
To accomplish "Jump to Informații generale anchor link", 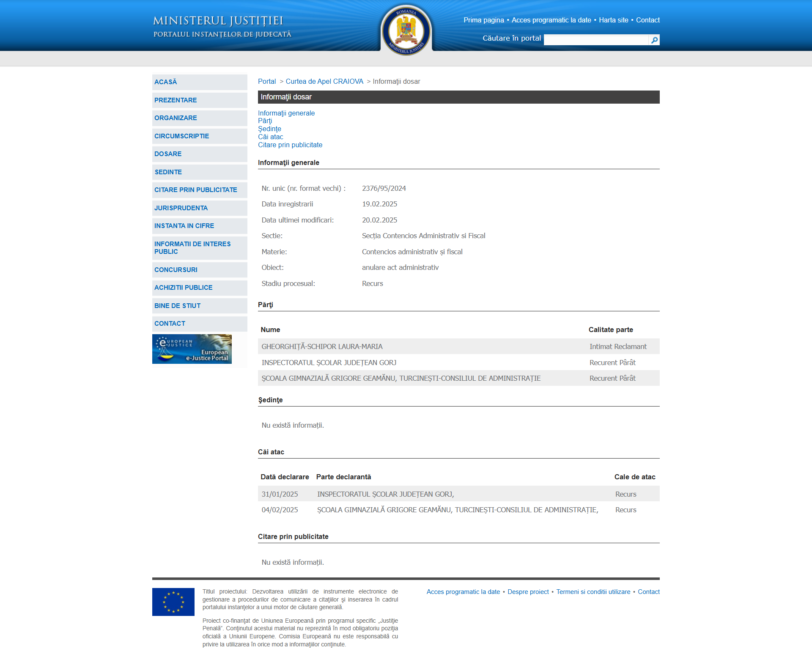I will tap(286, 113).
